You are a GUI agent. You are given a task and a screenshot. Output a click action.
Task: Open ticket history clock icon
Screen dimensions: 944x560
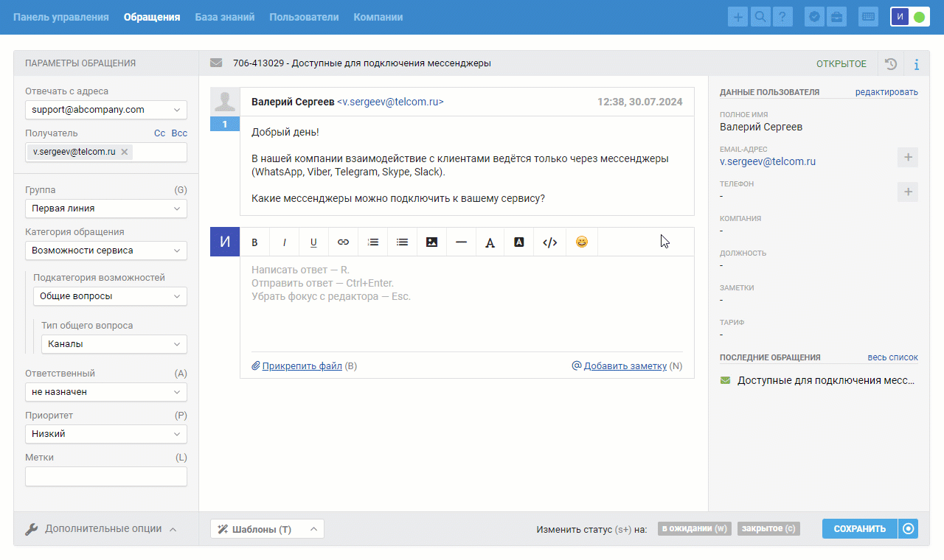click(x=891, y=64)
